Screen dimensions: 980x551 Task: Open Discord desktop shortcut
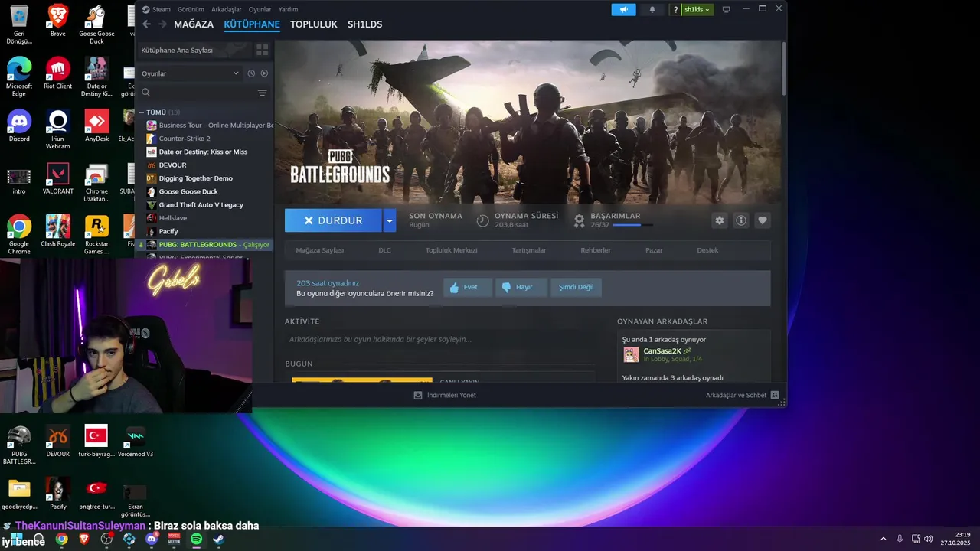pos(19,126)
